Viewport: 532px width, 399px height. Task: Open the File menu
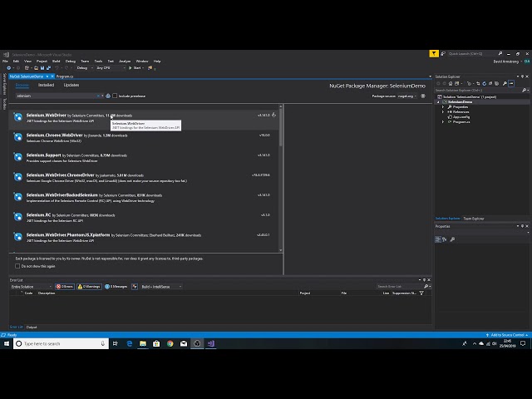[5, 62]
